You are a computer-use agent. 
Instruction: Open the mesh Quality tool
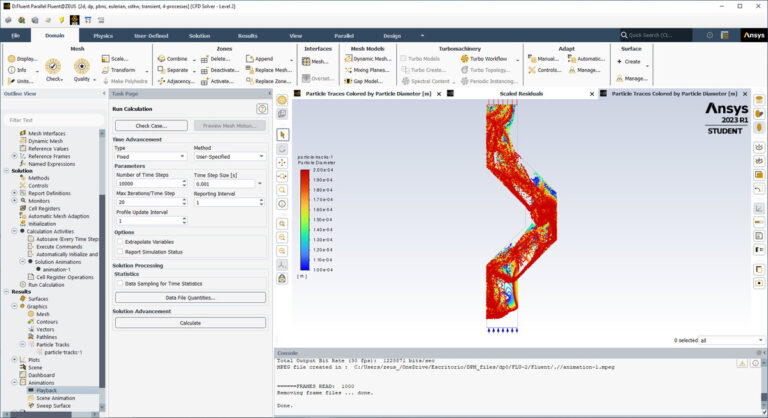[x=82, y=66]
